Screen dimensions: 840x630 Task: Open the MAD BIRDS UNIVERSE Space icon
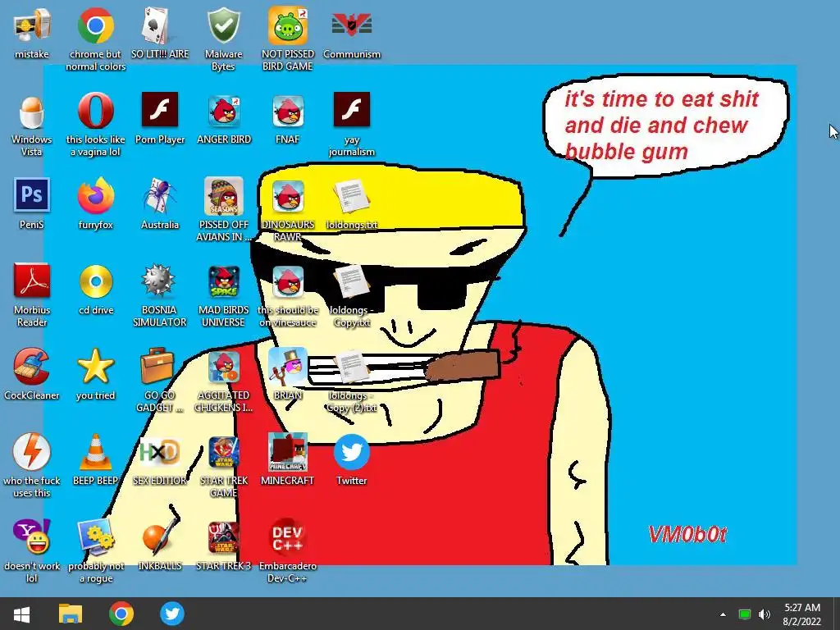[224, 281]
